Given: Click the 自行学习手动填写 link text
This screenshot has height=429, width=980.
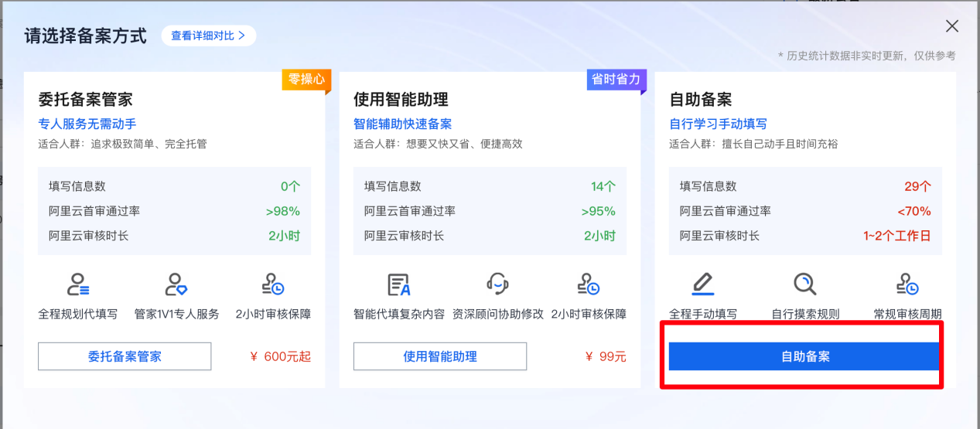Looking at the screenshot, I should tap(718, 124).
